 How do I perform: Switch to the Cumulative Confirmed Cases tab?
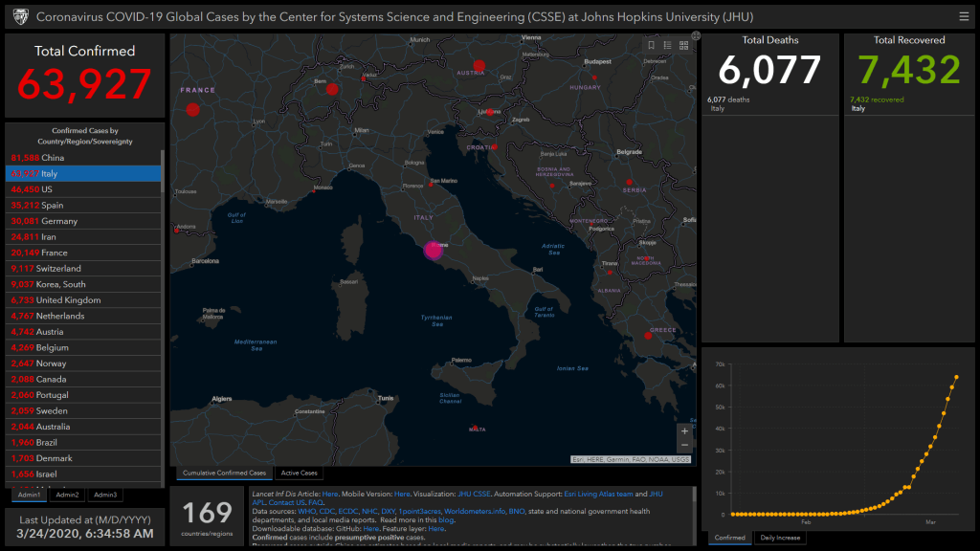224,473
